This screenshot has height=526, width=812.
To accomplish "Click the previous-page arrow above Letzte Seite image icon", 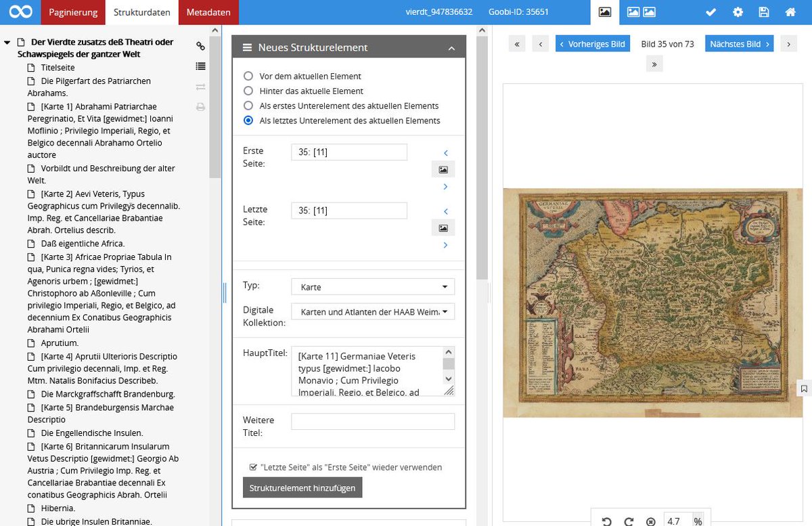I will click(445, 211).
